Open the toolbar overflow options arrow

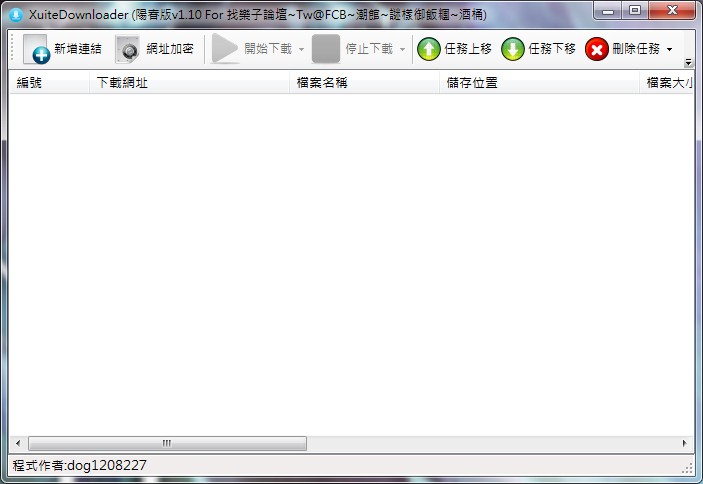coord(688,62)
